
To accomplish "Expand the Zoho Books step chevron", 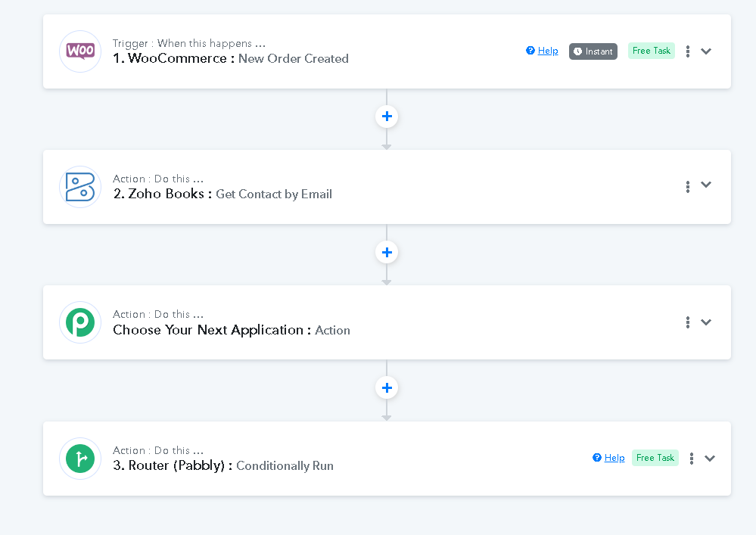I will point(706,185).
